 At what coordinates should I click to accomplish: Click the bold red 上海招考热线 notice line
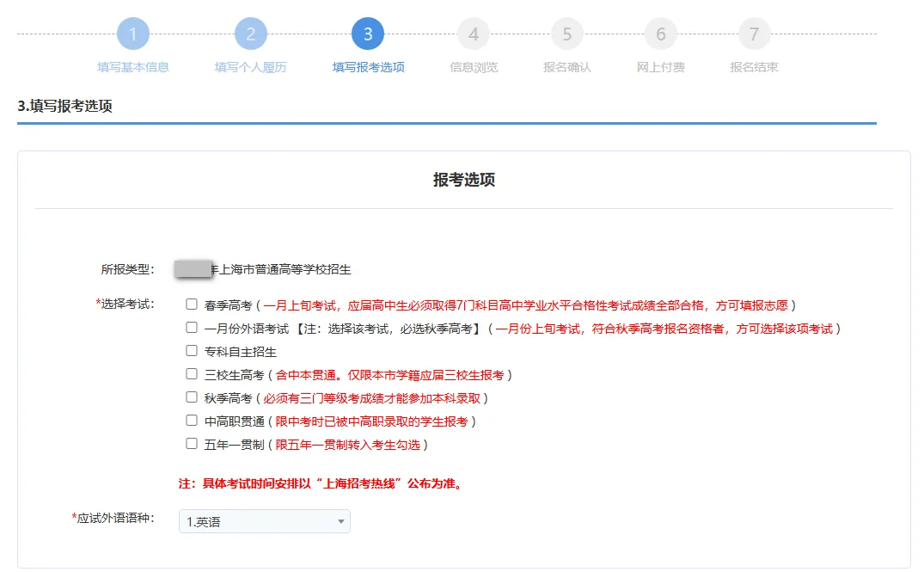coord(322,483)
